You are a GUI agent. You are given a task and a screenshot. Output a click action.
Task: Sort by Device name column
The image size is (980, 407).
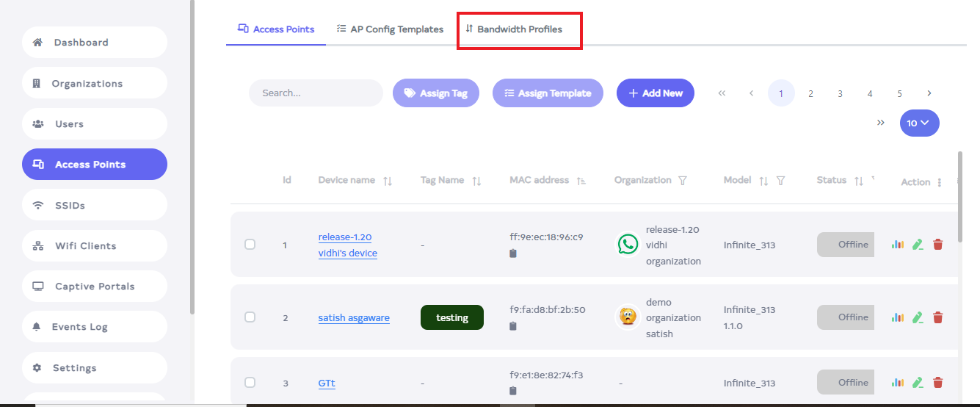click(388, 181)
